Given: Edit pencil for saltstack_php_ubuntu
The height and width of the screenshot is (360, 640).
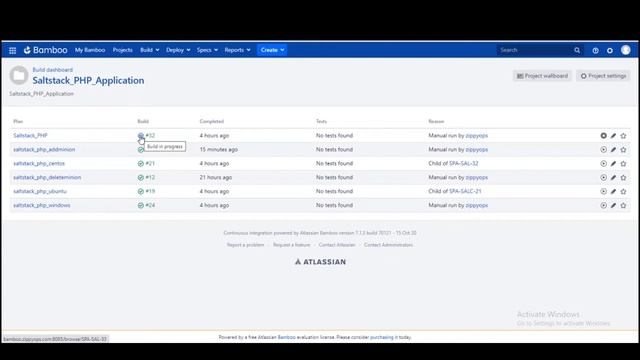Looking at the screenshot, I should pyautogui.click(x=613, y=191).
